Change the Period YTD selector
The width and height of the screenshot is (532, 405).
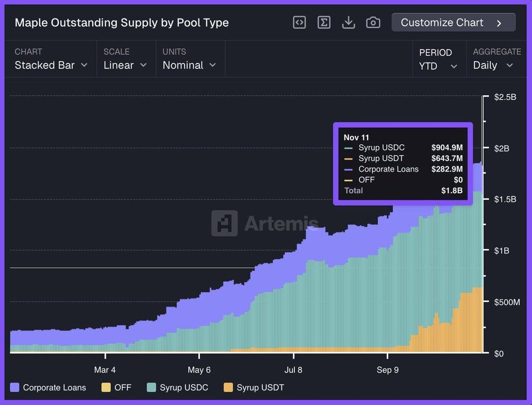click(x=438, y=66)
